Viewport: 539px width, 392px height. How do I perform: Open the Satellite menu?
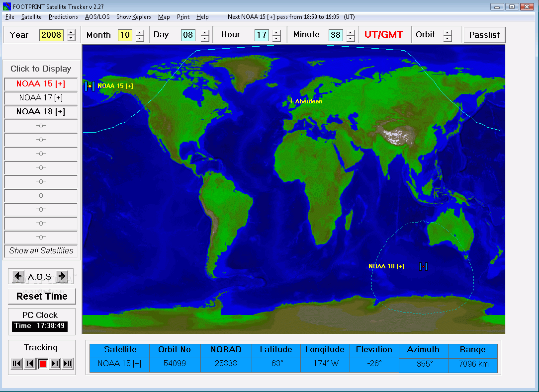click(x=31, y=17)
